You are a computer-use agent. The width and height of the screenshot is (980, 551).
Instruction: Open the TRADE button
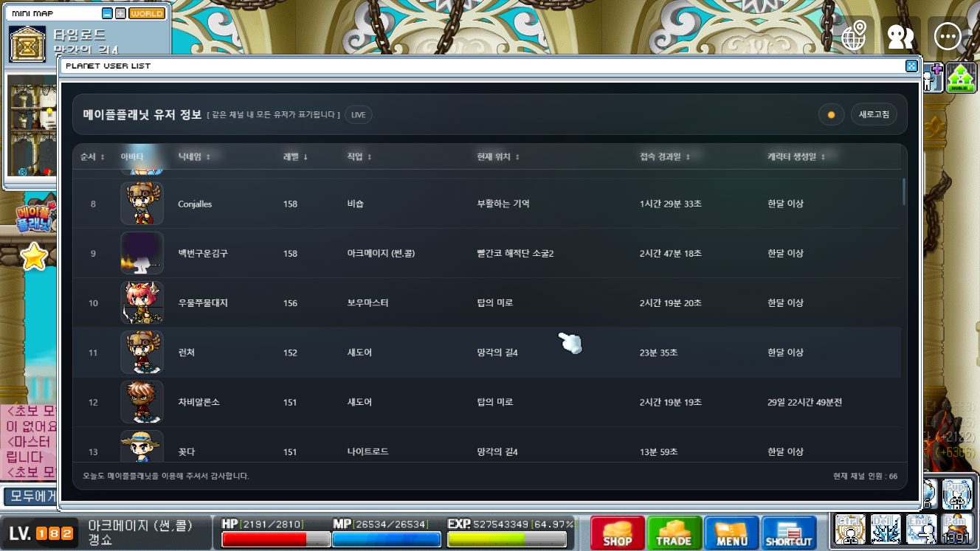tap(674, 532)
